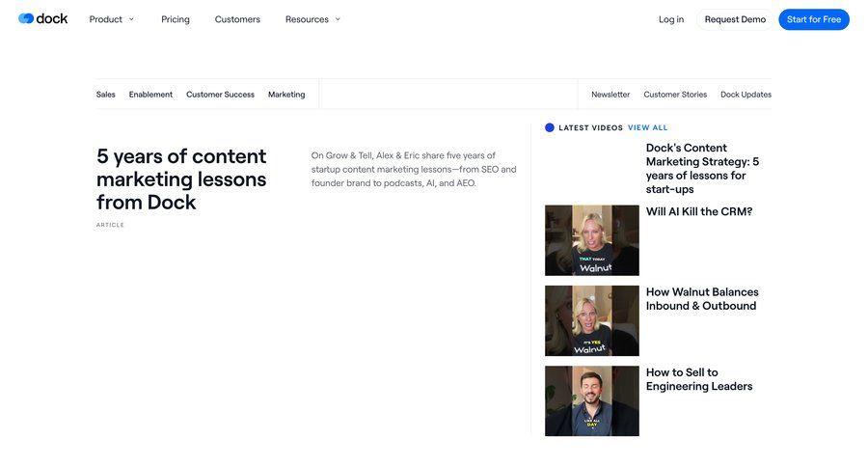
Task: Select the Sales category tab
Action: click(x=106, y=95)
